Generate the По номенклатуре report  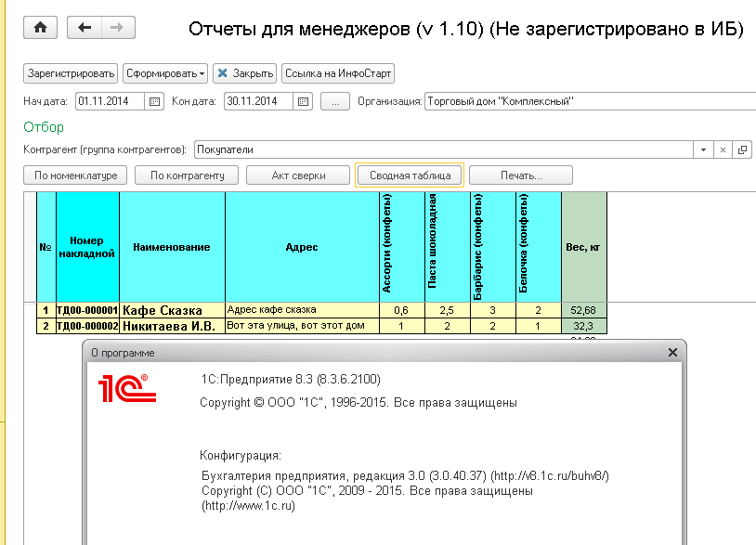coord(75,175)
